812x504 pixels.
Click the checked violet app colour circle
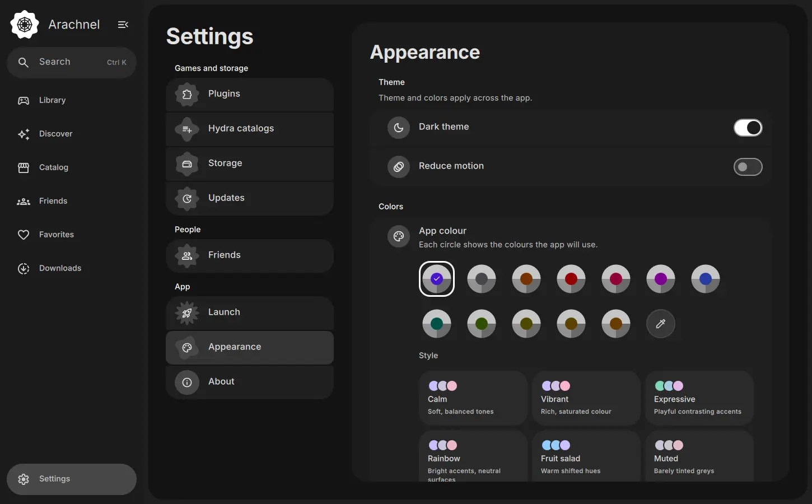(437, 279)
